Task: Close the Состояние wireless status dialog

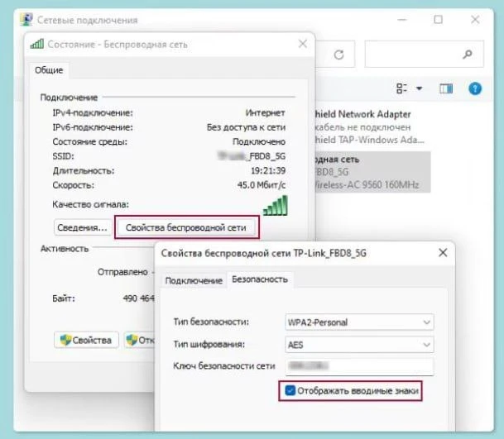Action: pyautogui.click(x=302, y=44)
